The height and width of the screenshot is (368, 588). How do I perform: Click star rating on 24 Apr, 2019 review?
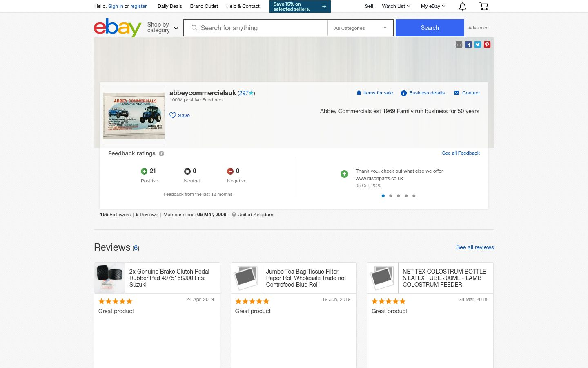(116, 301)
